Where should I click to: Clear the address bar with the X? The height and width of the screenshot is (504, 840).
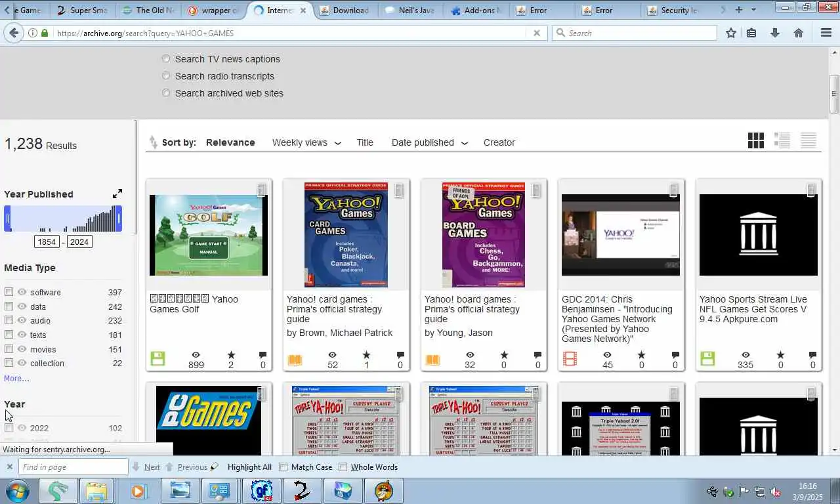coord(536,33)
